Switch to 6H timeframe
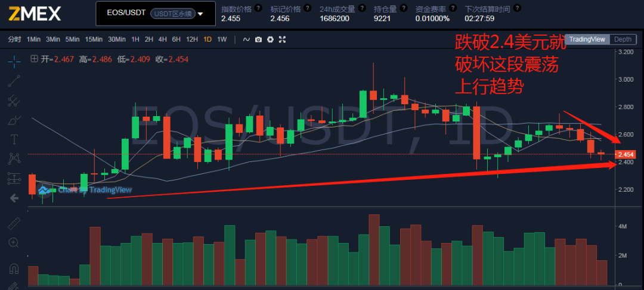Viewport: 644px width, 290px height. tap(176, 39)
